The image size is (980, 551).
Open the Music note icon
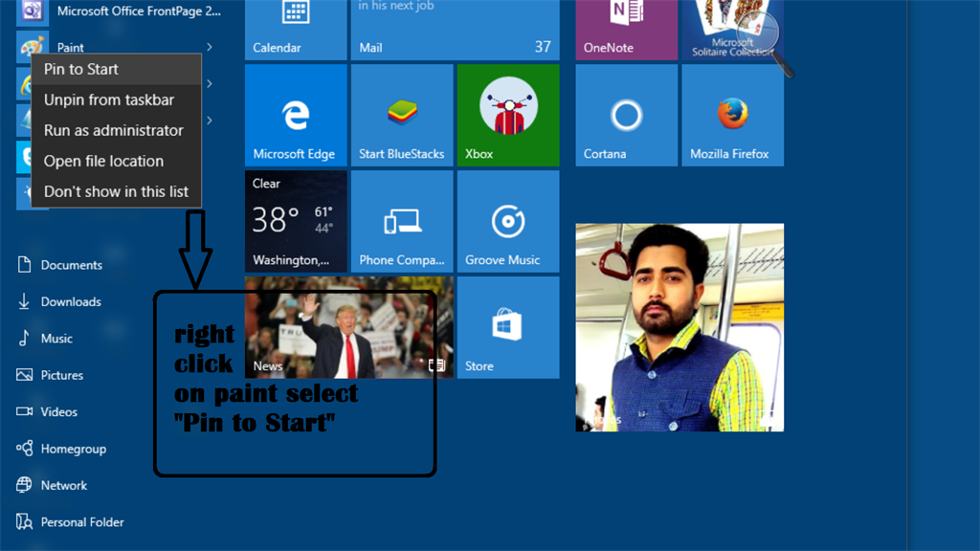point(24,338)
